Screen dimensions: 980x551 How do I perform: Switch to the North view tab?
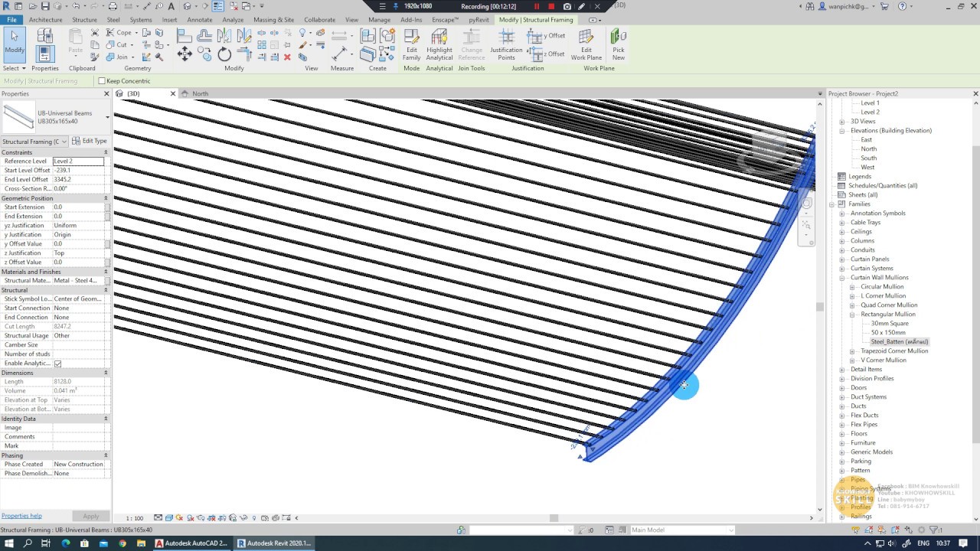click(201, 93)
